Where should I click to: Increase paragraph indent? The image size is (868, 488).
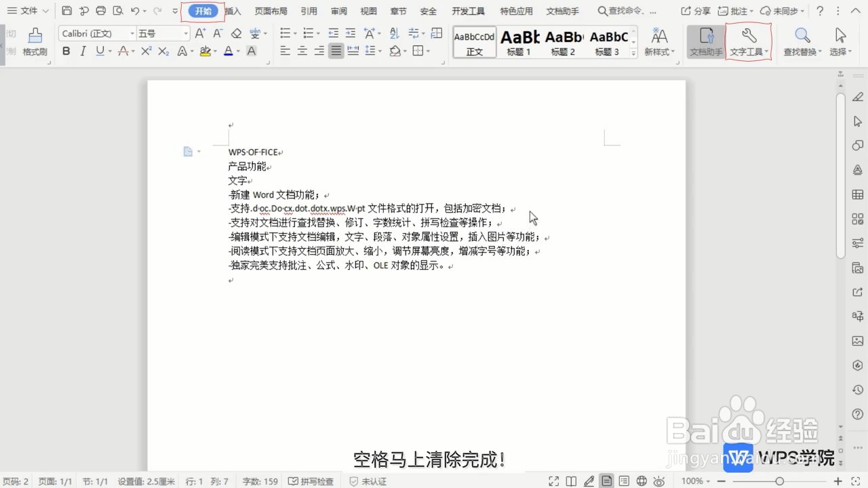click(x=351, y=33)
